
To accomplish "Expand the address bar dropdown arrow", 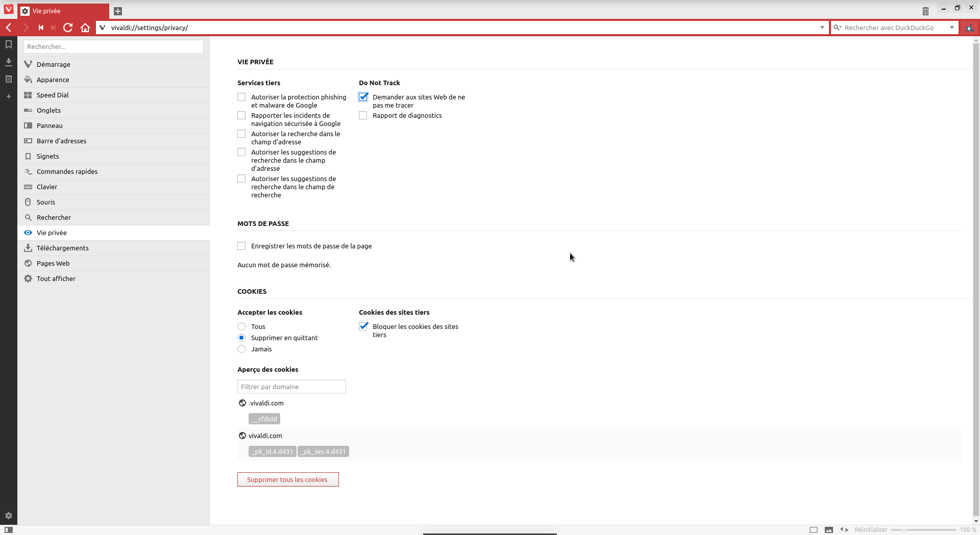I will tap(822, 28).
